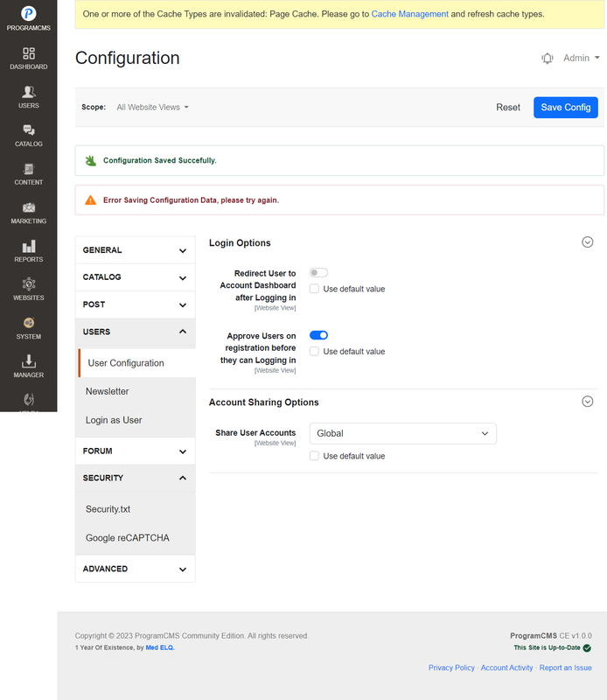Open the Privacy Policy link
The height and width of the screenshot is (700, 607).
(x=451, y=668)
